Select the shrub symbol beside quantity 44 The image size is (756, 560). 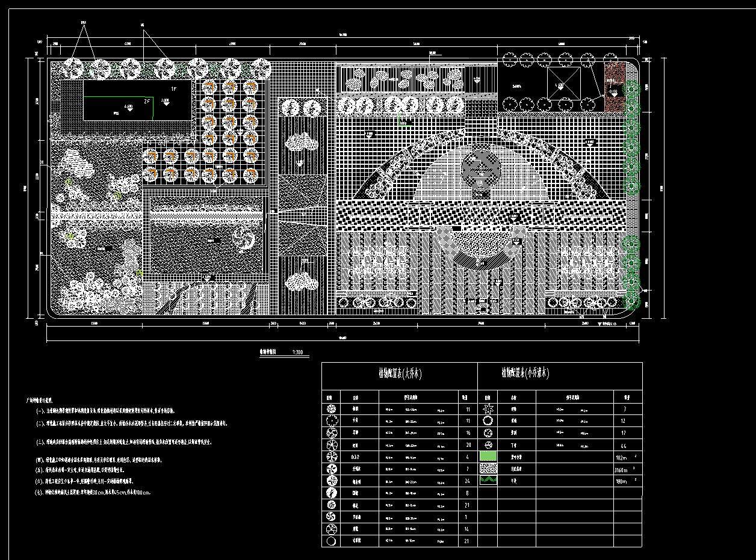tap(488, 445)
